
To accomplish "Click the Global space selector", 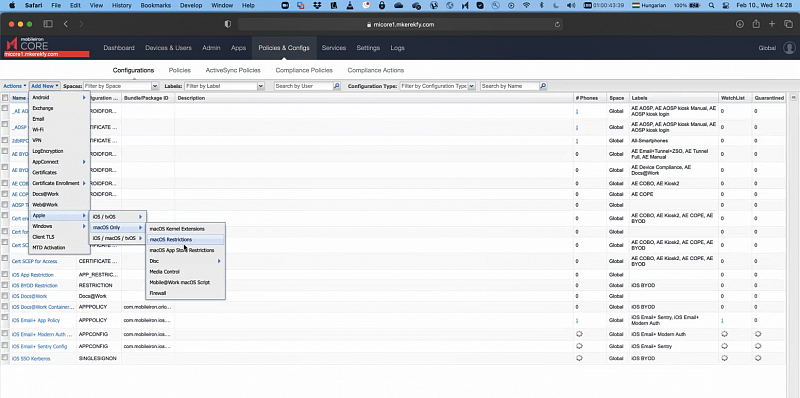I will [x=767, y=48].
